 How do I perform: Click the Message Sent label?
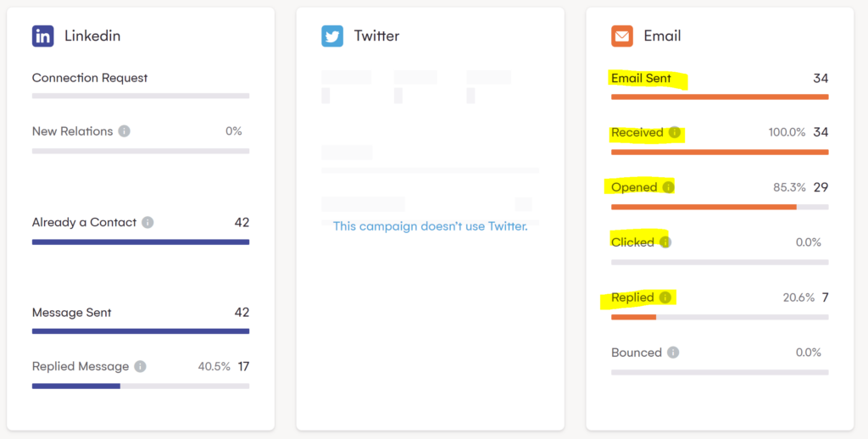72,313
